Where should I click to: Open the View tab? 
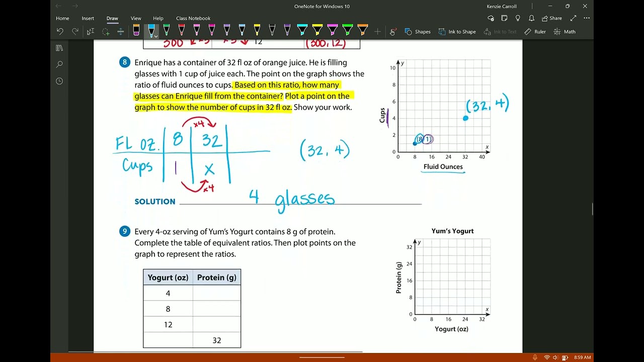(x=136, y=18)
